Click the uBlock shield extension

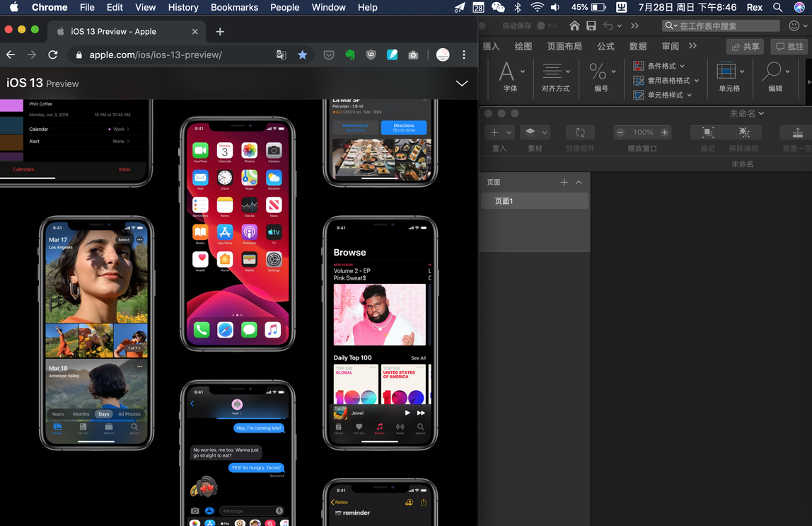(371, 55)
